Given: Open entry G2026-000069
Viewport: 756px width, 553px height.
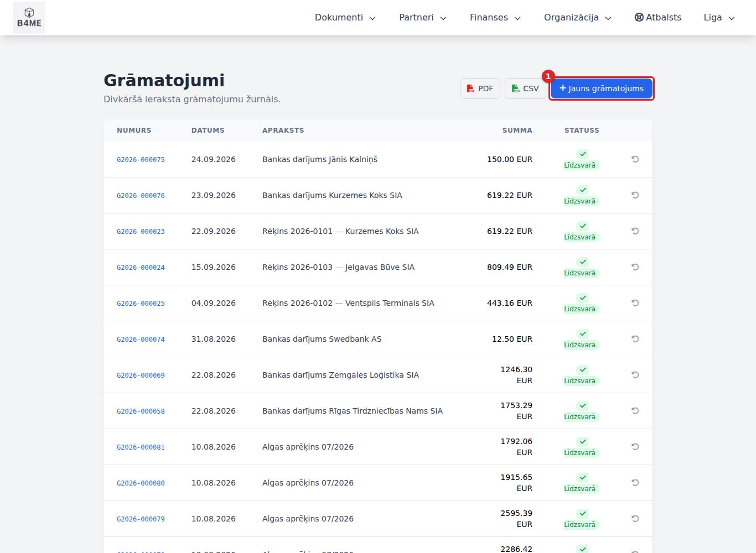Looking at the screenshot, I should coord(141,375).
